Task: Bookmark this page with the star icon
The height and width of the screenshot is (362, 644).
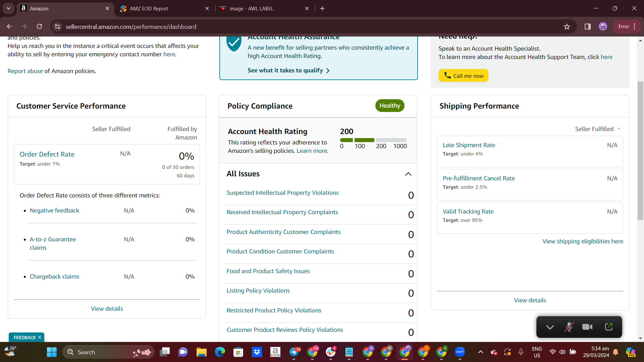Action: [x=567, y=26]
